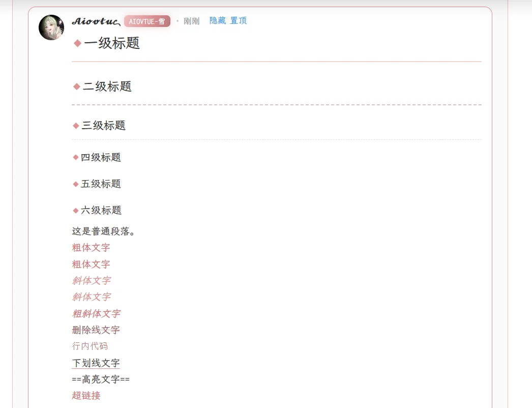This screenshot has height=408, width=532.
Task: Select the AIOVTUE-雪 badge
Action: point(147,21)
